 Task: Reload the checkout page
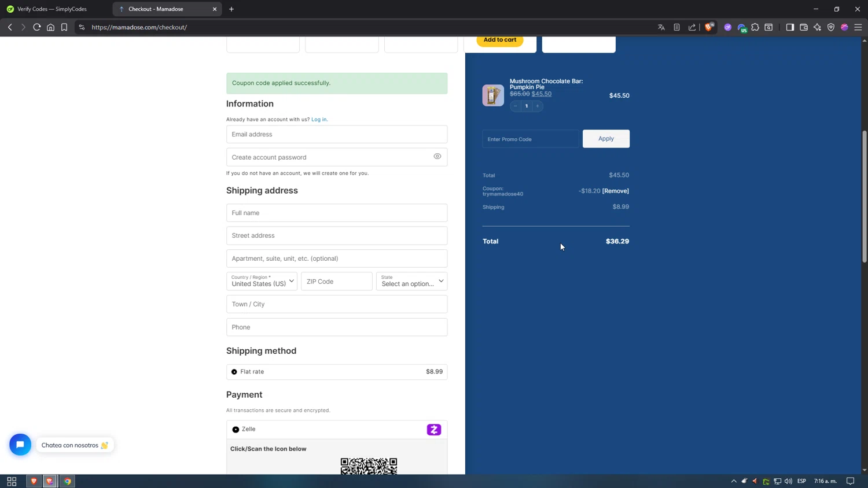click(36, 27)
